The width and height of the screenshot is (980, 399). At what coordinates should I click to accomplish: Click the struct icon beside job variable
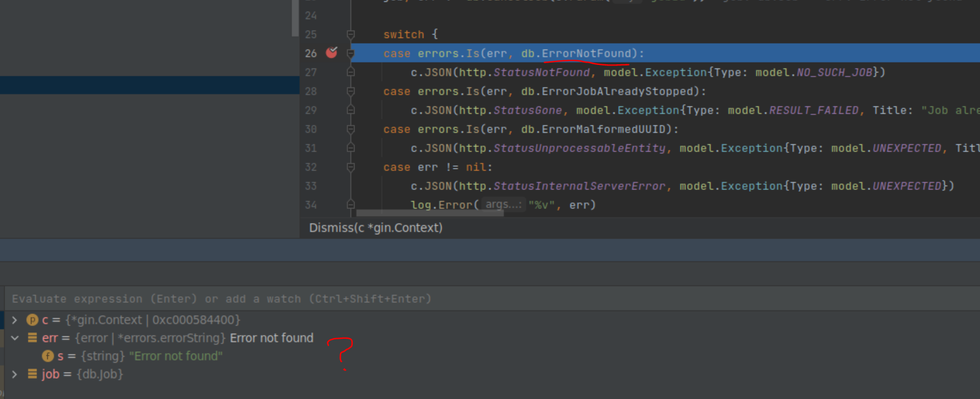pyautogui.click(x=32, y=374)
